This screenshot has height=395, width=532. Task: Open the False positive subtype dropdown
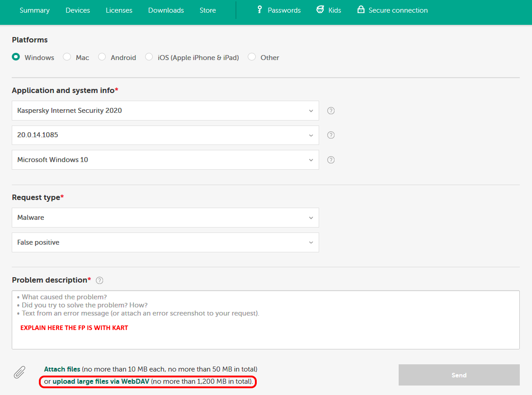(x=165, y=242)
